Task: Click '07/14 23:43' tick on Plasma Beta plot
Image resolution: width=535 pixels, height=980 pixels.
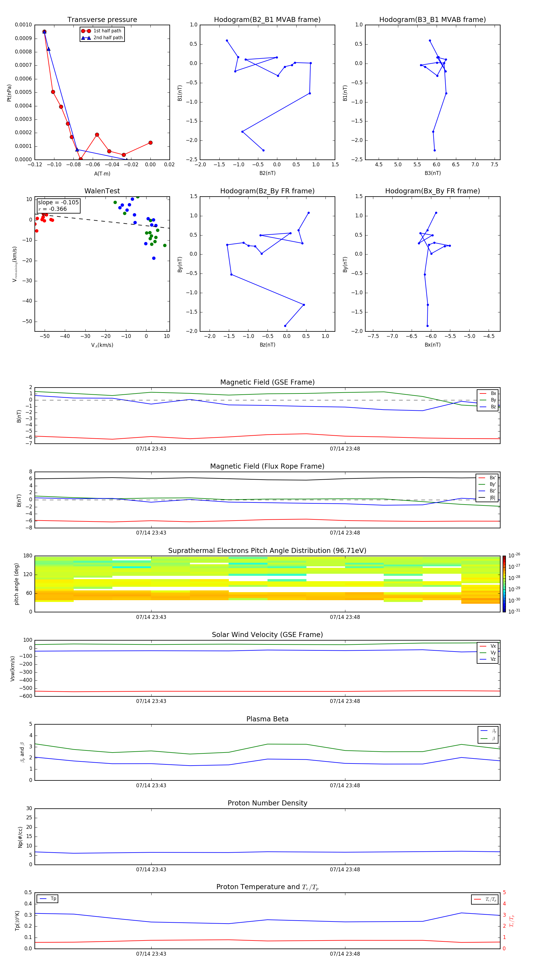Action: 151,785
